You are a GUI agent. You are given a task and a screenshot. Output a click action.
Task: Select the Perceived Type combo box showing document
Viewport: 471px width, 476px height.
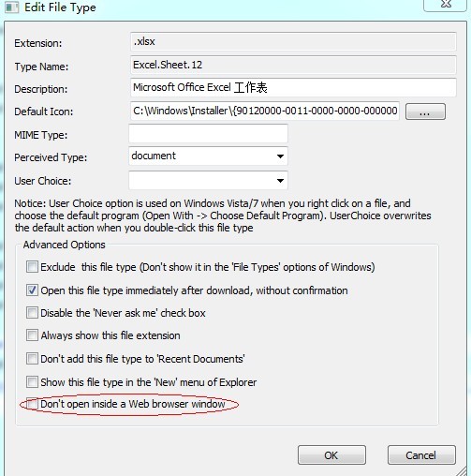click(x=208, y=156)
